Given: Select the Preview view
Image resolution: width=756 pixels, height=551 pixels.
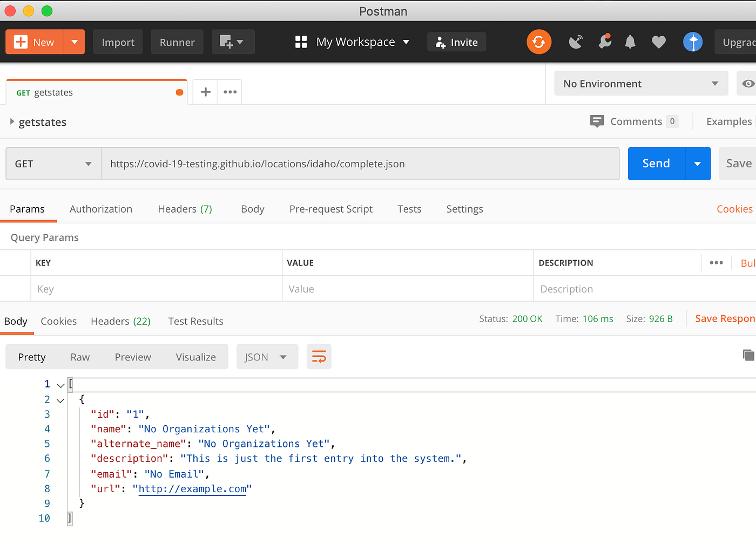Looking at the screenshot, I should 133,357.
